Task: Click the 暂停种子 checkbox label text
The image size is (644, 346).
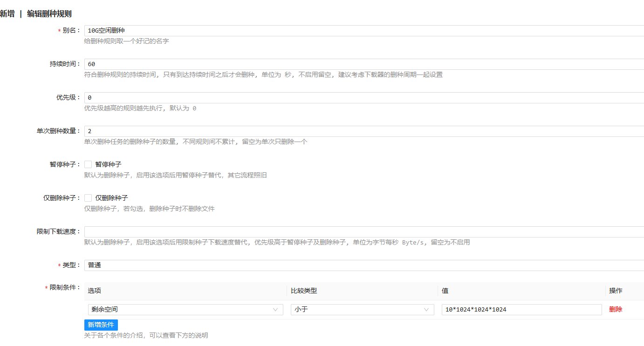Action: point(108,164)
